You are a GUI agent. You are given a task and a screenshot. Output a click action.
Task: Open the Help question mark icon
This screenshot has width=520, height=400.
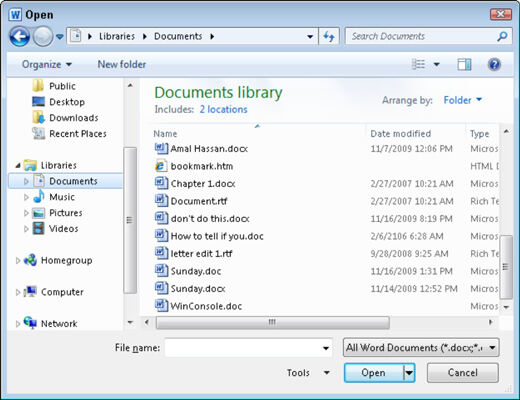pyautogui.click(x=494, y=64)
